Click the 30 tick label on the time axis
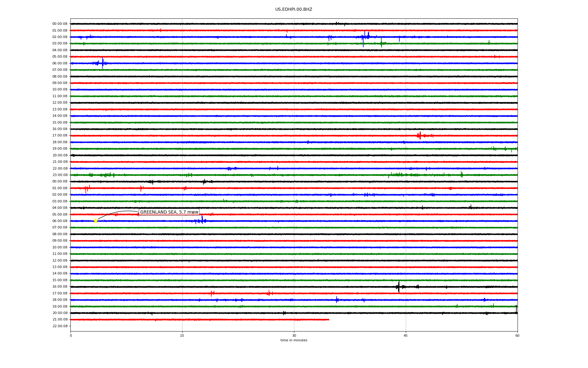 pyautogui.click(x=294, y=335)
